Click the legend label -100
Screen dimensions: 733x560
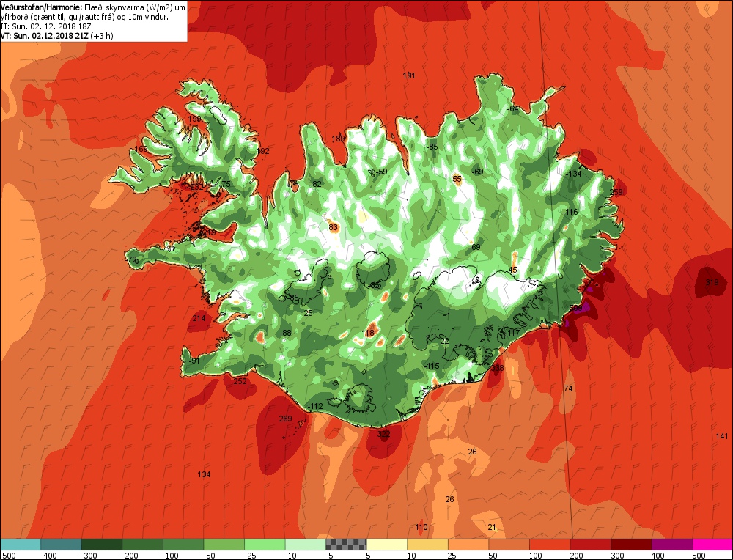170,556
